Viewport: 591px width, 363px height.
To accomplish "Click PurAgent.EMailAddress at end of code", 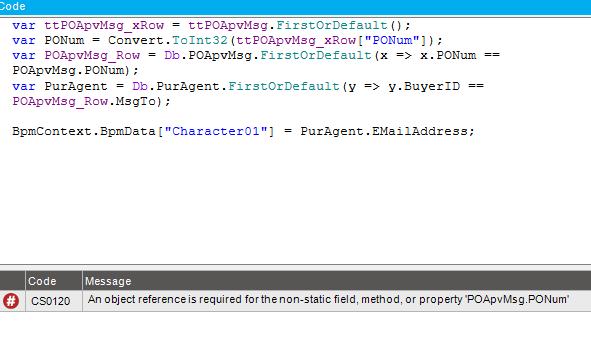I will (x=384, y=132).
